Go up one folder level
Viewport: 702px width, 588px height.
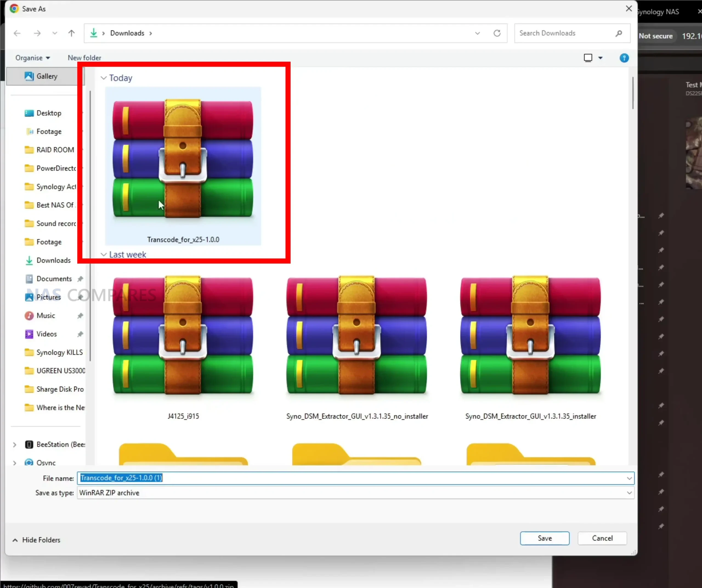(x=72, y=33)
